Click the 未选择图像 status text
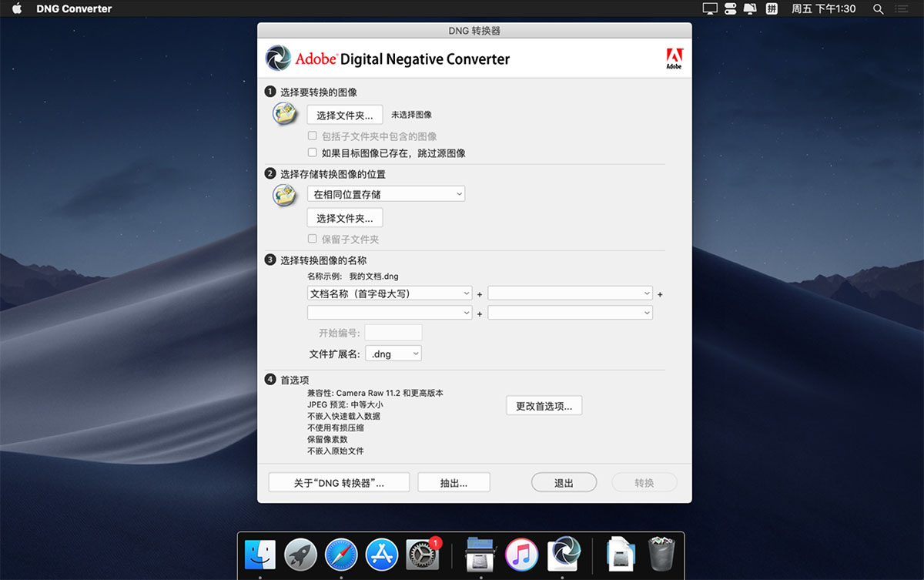 (411, 115)
